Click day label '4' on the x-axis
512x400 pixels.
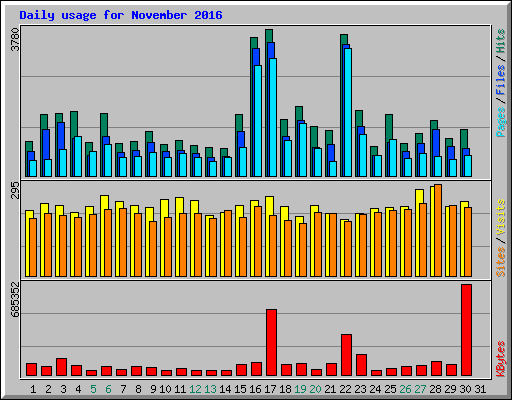[x=78, y=389]
